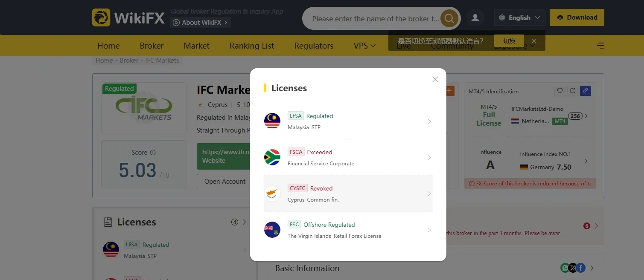
Task: Click the search magnifier button
Action: [449, 18]
